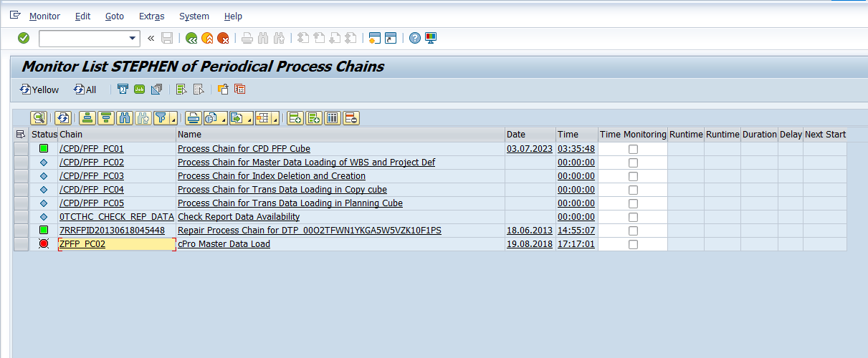Click the Help question mark icon

pos(414,38)
